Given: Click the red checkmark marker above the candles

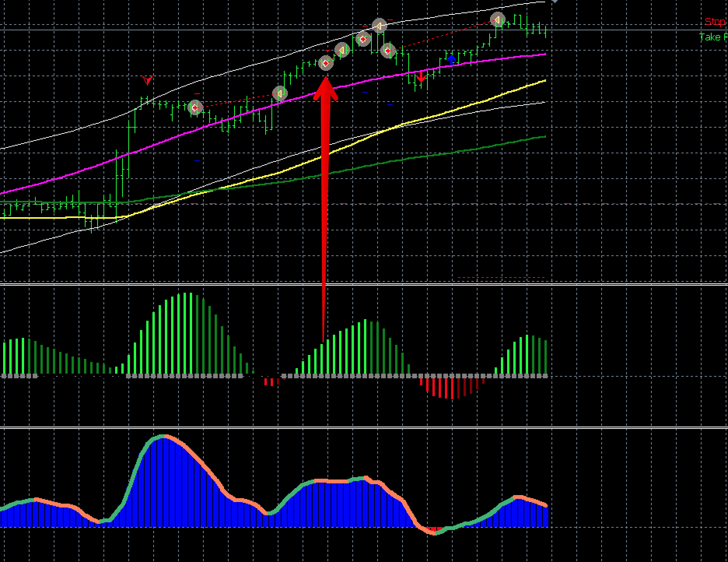Looking at the screenshot, I should (147, 80).
